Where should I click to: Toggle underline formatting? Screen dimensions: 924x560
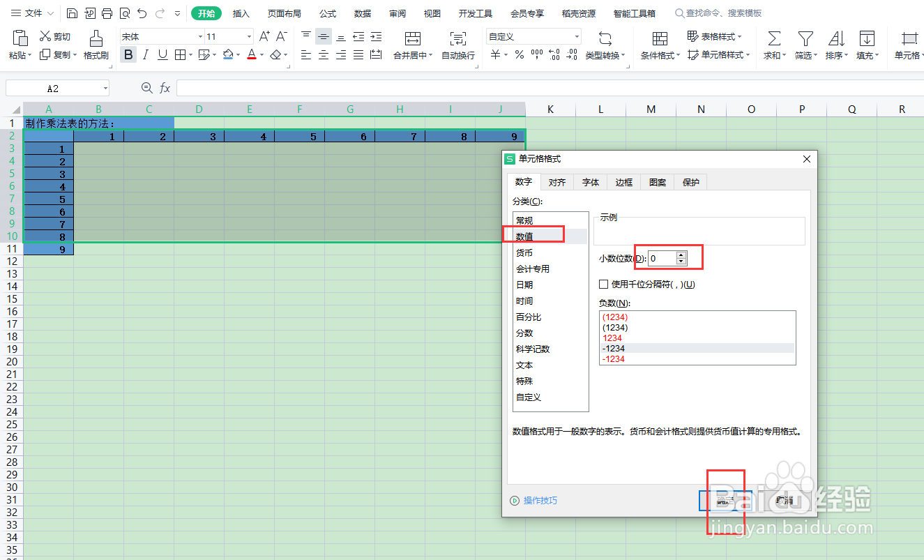pyautogui.click(x=162, y=54)
